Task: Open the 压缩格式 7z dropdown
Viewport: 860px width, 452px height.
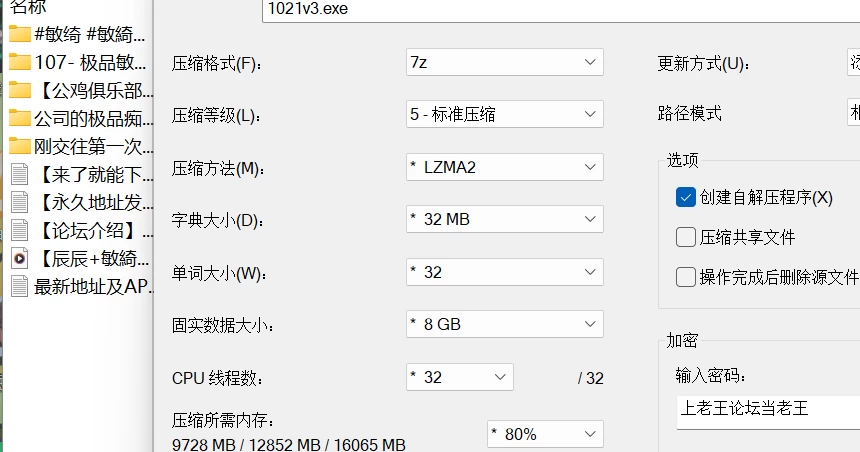Action: [x=505, y=62]
